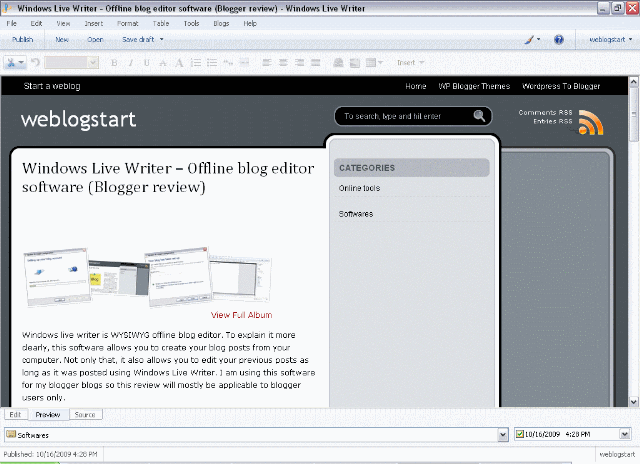Justify the text
The width and height of the screenshot is (640, 464).
point(316,63)
